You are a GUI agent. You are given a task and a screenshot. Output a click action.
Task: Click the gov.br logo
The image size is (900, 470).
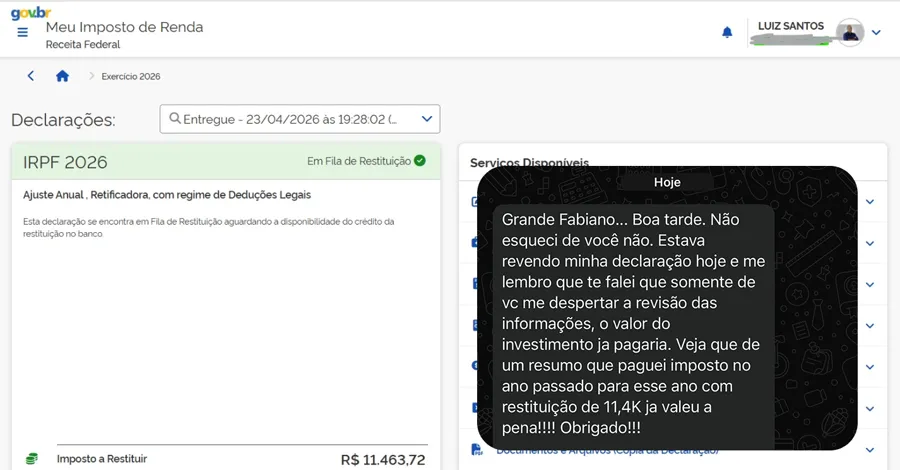pyautogui.click(x=31, y=13)
